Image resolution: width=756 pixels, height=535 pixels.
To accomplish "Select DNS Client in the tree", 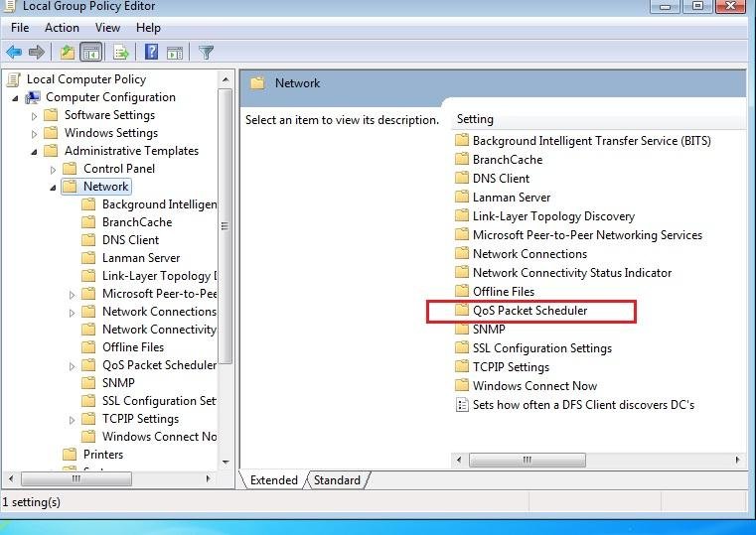I will click(130, 240).
